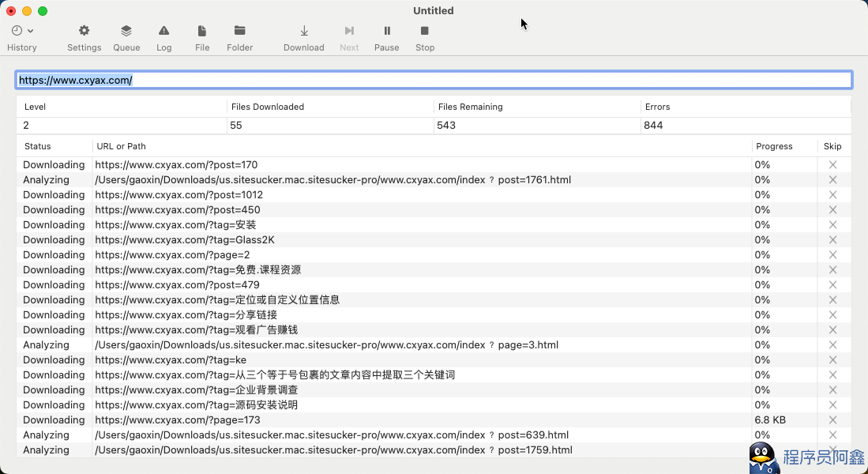This screenshot has width=868, height=474.
Task: Skip analyzing index post=1761.html
Action: [832, 179]
